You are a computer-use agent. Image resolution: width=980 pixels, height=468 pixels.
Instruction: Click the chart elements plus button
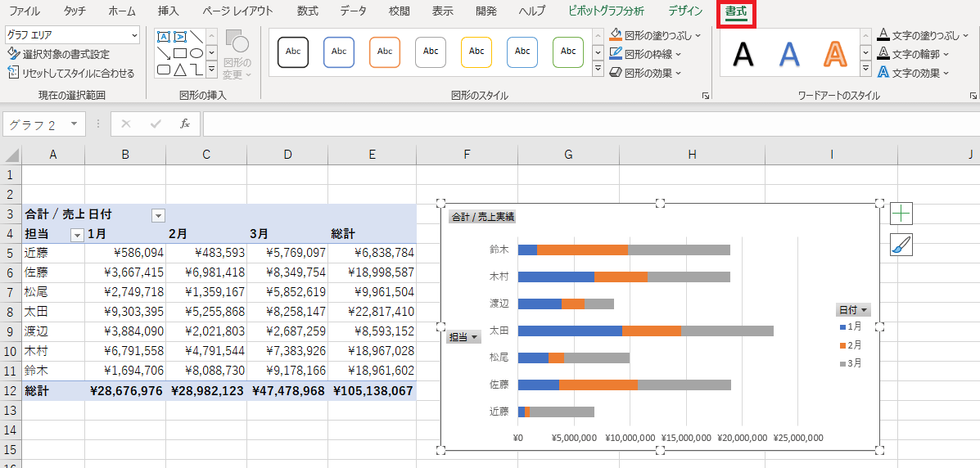coord(901,214)
